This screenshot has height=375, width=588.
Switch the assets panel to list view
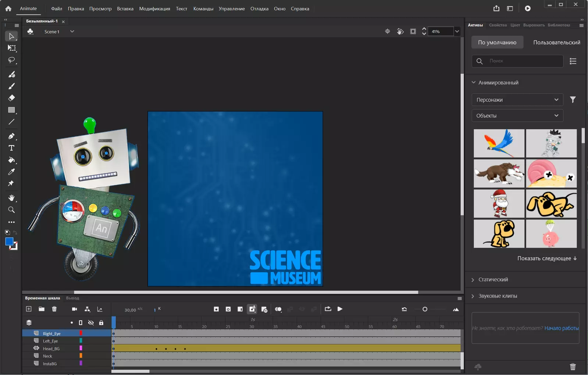tap(573, 61)
